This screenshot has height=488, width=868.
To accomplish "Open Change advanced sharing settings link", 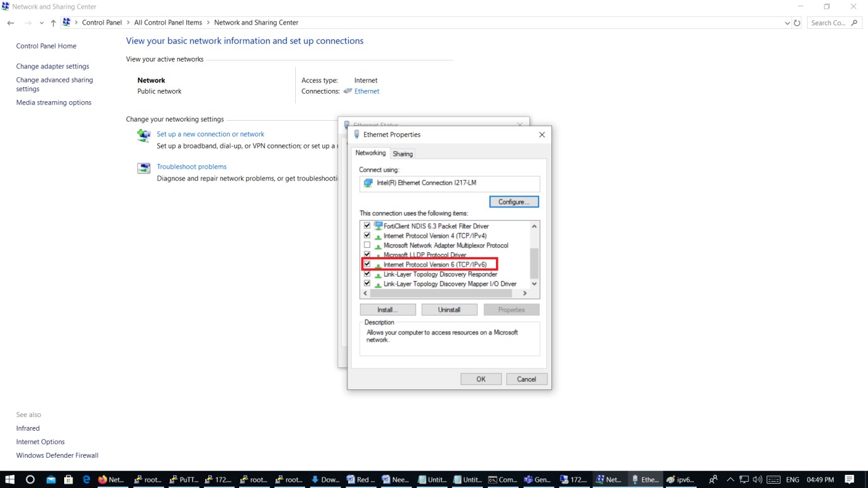I will 55,84.
